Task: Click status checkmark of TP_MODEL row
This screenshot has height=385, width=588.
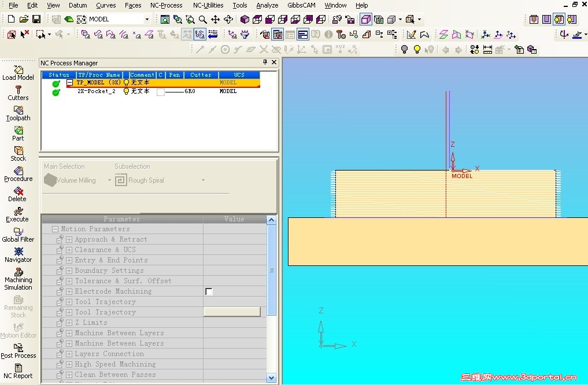Action: (x=56, y=84)
